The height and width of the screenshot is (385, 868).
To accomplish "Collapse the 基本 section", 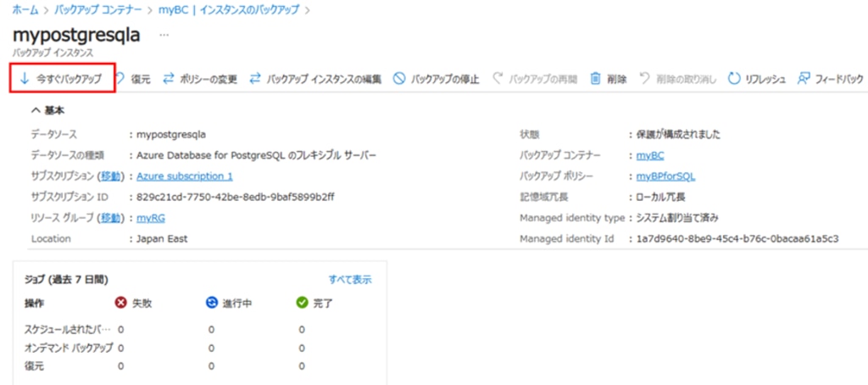I will 47,111.
